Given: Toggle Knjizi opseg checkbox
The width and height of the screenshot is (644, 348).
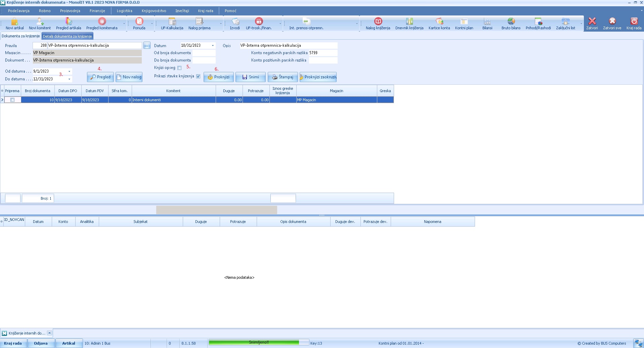Looking at the screenshot, I should point(179,68).
